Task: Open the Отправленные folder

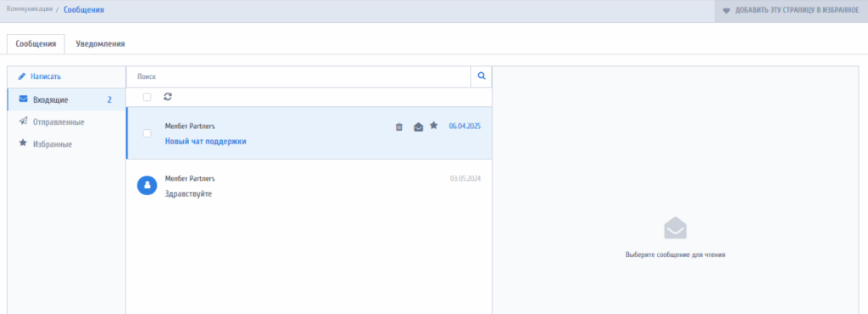Action: pyautogui.click(x=66, y=121)
